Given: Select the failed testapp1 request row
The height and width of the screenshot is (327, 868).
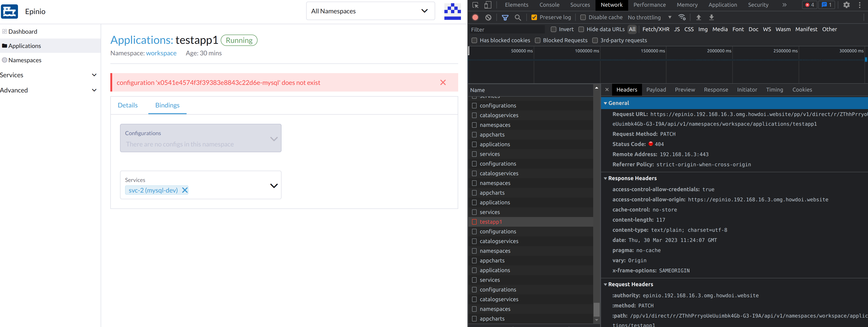Looking at the screenshot, I should [x=491, y=222].
